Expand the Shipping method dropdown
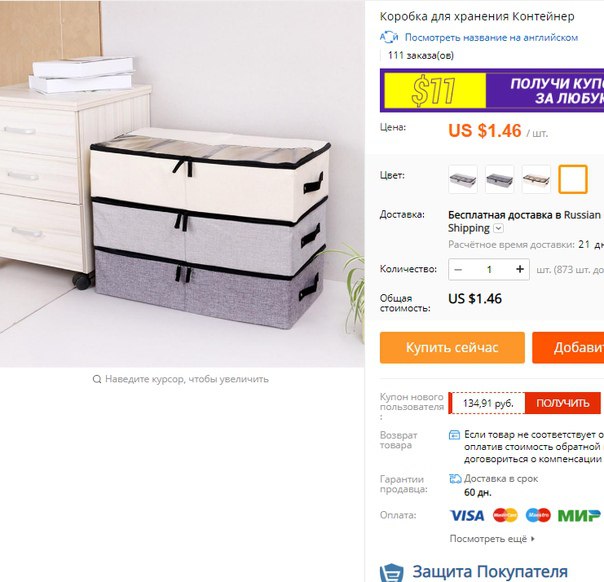 click(x=498, y=228)
